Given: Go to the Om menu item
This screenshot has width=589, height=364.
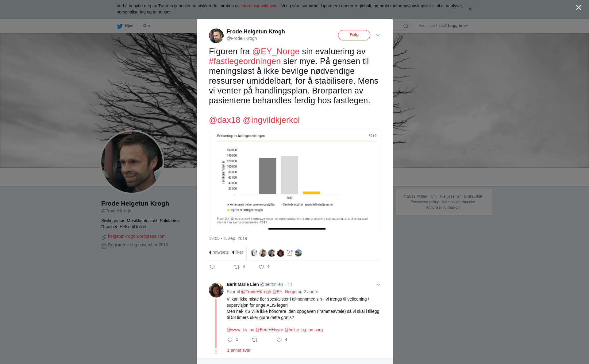Looking at the screenshot, I should coord(146,26).
